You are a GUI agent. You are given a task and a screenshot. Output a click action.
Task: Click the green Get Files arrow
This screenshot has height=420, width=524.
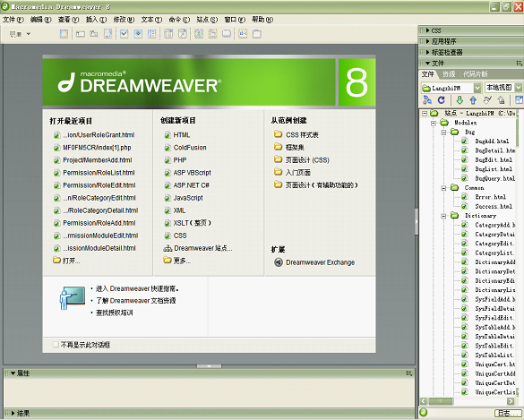pyautogui.click(x=460, y=100)
